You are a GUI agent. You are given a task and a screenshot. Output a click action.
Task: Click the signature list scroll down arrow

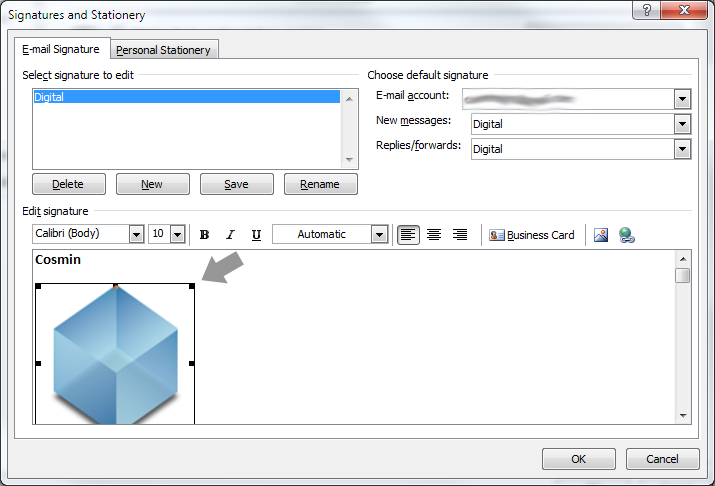coord(349,160)
